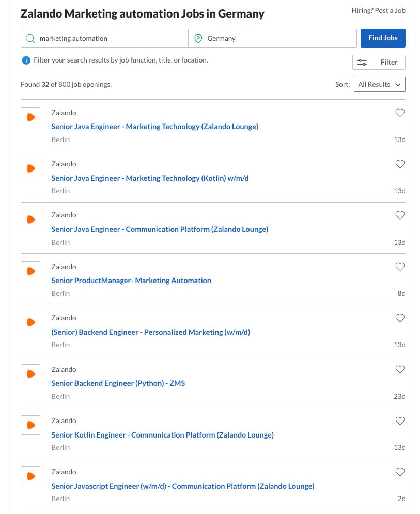Click Zalando logo beside Marketing Technology (Zalando Lounge)
This screenshot has width=420, height=514.
click(x=30, y=117)
